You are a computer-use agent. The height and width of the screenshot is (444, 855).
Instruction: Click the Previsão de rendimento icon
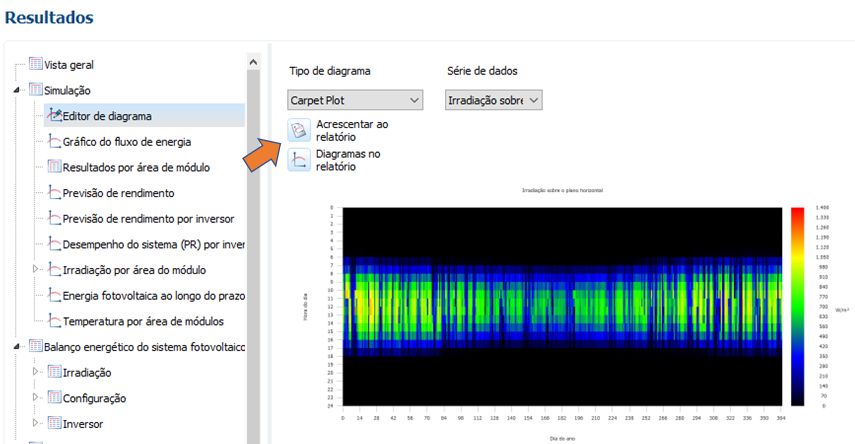tap(54, 193)
